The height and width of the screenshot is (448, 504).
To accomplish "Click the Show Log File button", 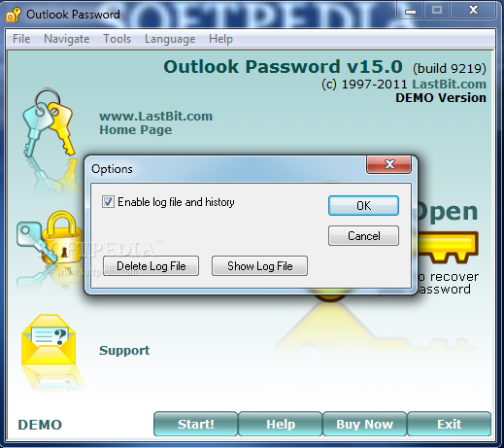I will point(259,266).
